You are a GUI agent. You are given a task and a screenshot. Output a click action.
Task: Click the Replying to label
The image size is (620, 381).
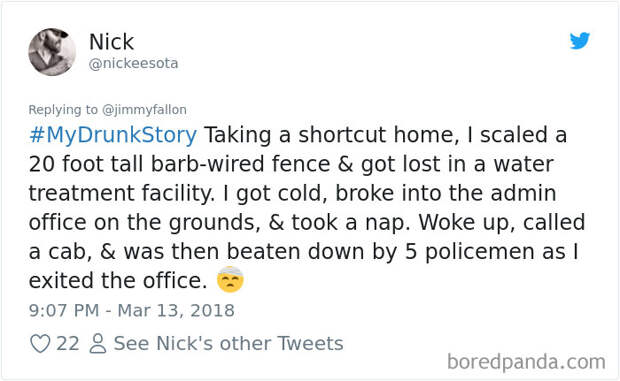coord(63,109)
